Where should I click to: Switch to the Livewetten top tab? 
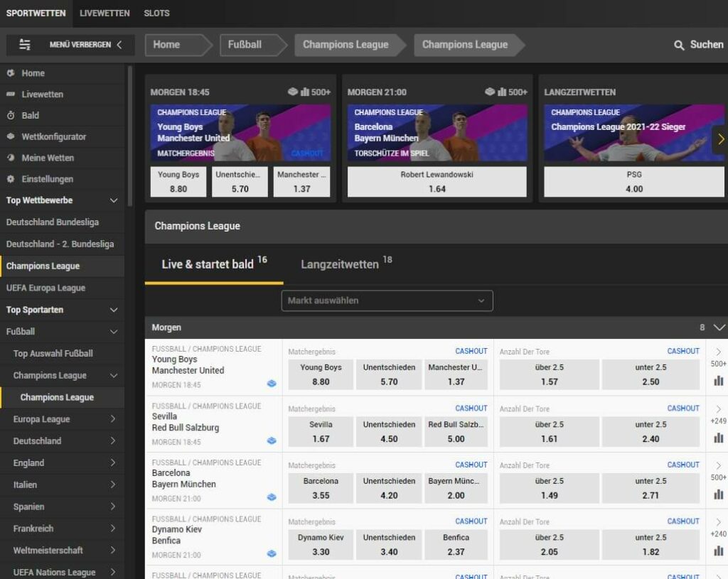[x=105, y=13]
